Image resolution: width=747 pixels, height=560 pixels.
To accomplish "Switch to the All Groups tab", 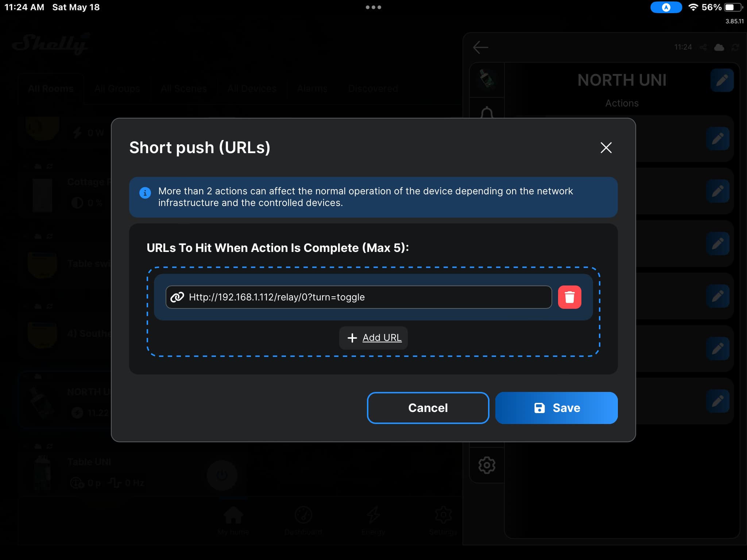I will (x=117, y=89).
